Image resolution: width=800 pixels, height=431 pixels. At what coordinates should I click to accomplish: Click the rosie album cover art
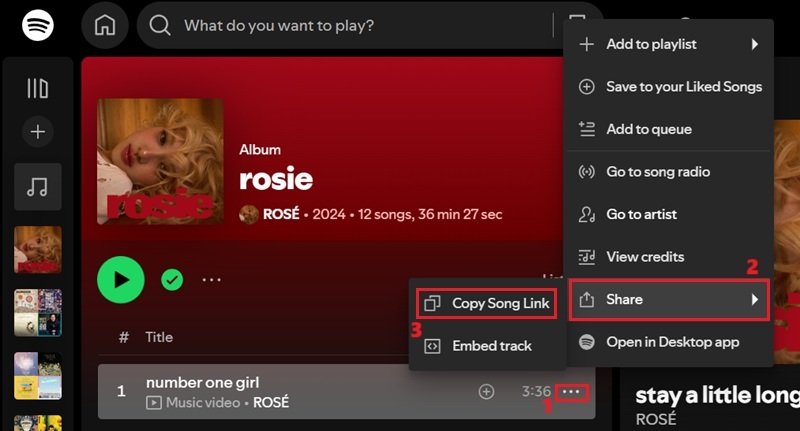pyautogui.click(x=160, y=161)
